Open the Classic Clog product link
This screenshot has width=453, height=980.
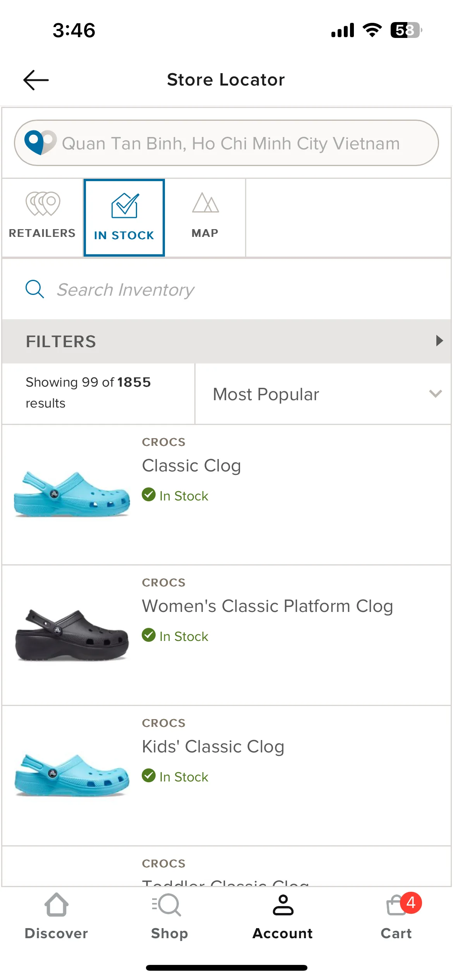click(x=192, y=466)
